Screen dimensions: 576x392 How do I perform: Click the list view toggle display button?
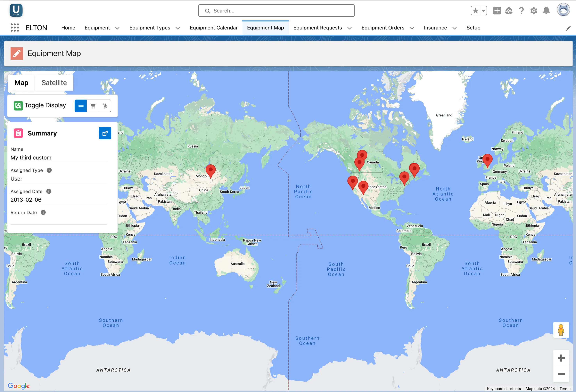tap(81, 106)
